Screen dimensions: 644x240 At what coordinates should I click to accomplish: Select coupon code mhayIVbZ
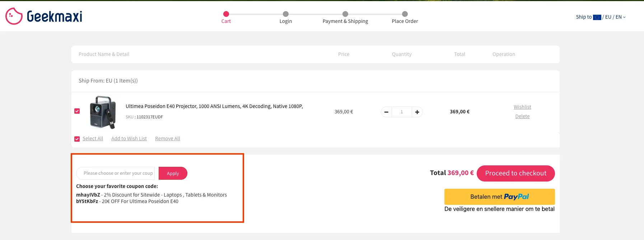[88, 195]
